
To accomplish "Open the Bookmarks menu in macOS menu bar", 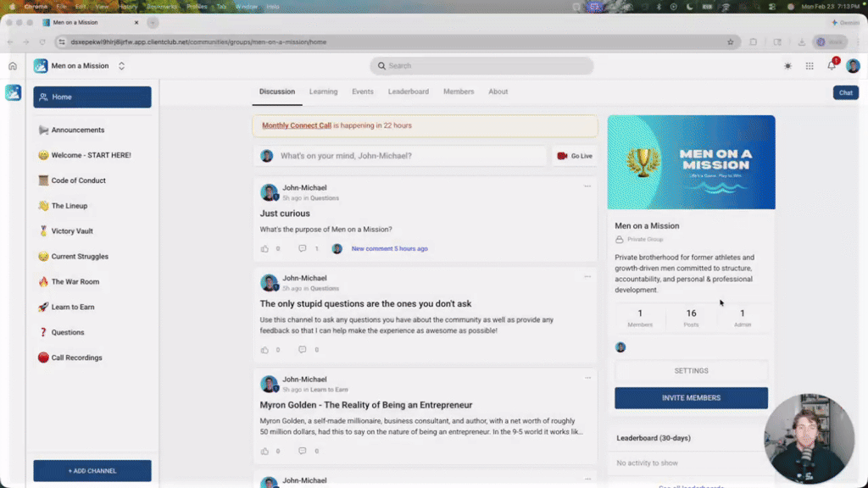I will tap(162, 7).
